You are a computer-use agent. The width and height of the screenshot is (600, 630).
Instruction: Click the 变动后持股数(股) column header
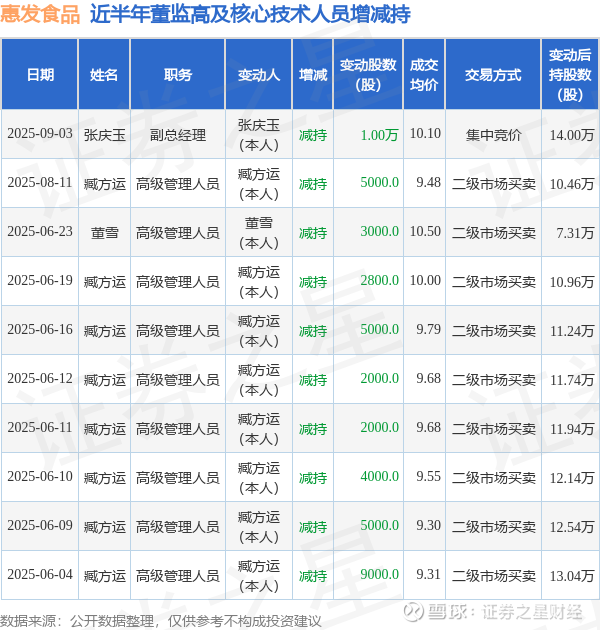coord(570,75)
